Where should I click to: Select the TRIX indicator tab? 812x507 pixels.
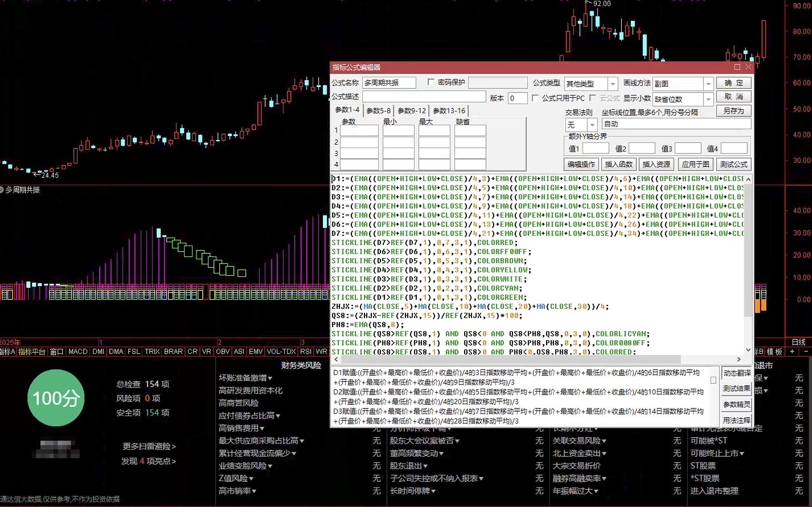point(152,352)
